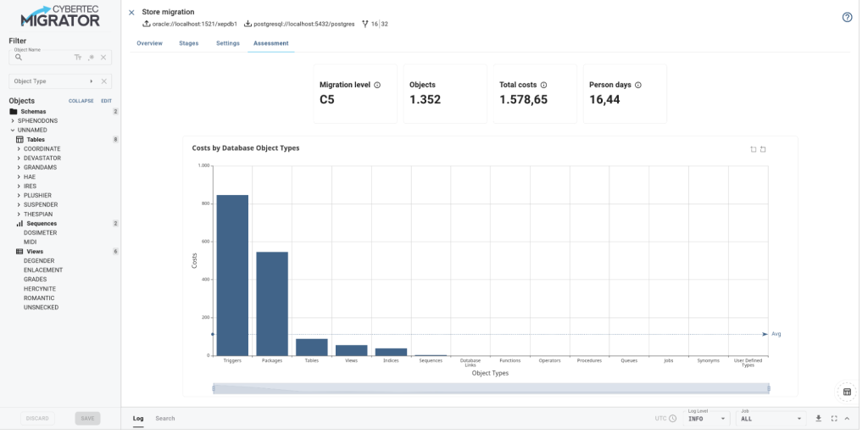Click the chart zoom reset icon
Viewport: 868px width, 434px height.
(763, 149)
